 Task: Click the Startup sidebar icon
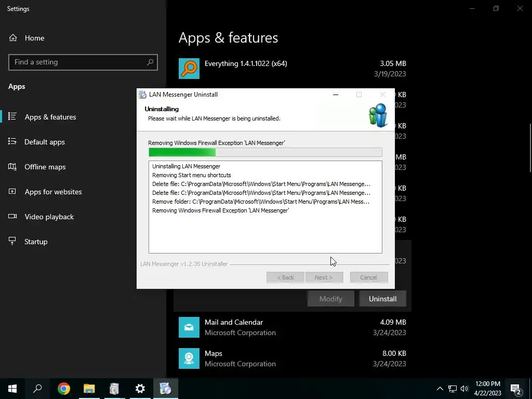tap(12, 241)
